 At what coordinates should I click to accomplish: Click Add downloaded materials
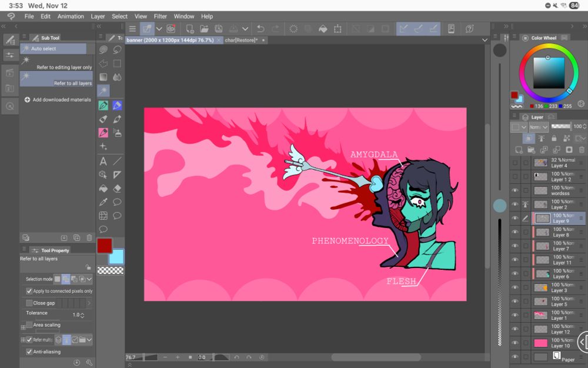61,100
